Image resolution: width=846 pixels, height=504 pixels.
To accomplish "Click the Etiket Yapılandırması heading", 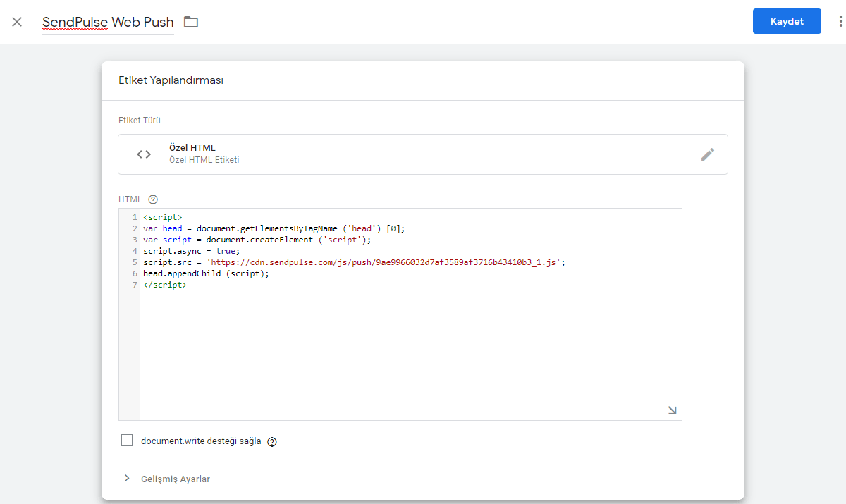I will 171,80.
